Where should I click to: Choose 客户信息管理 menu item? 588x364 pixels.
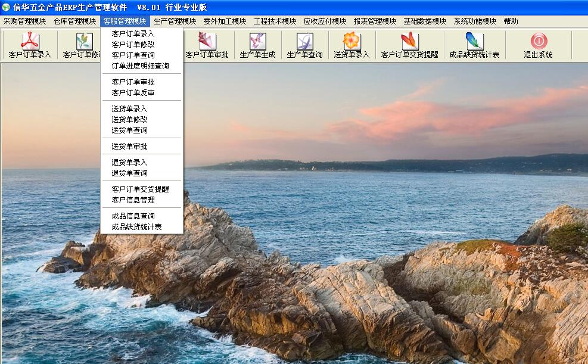[x=133, y=200]
